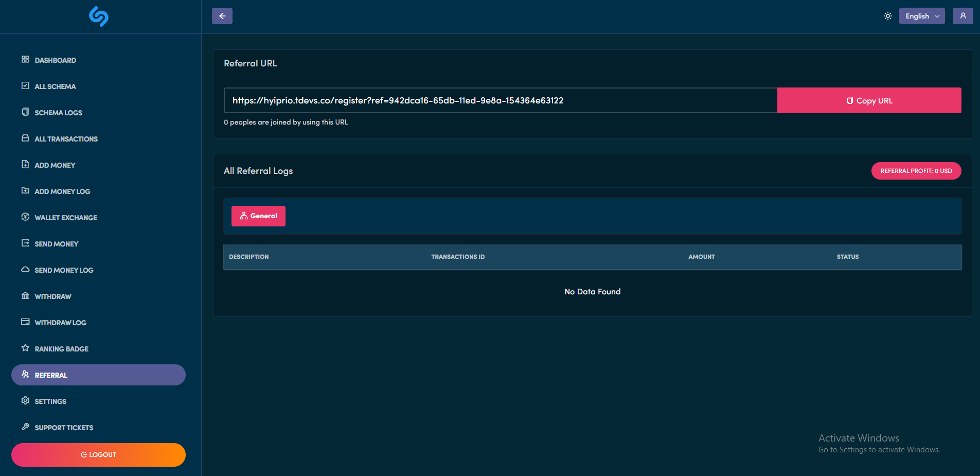Click the back arrow button in header
This screenshot has width=980, height=476.
222,16
